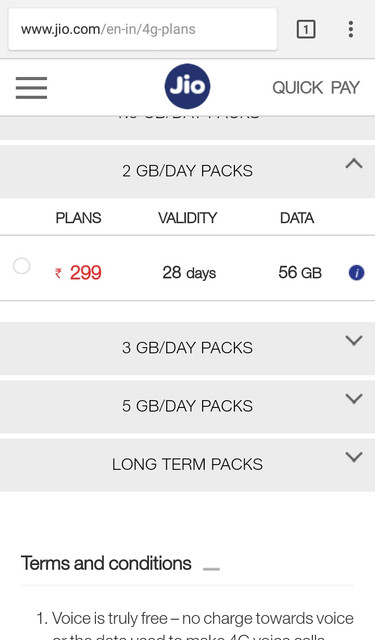Tap the Terms and conditions heading

point(106,563)
